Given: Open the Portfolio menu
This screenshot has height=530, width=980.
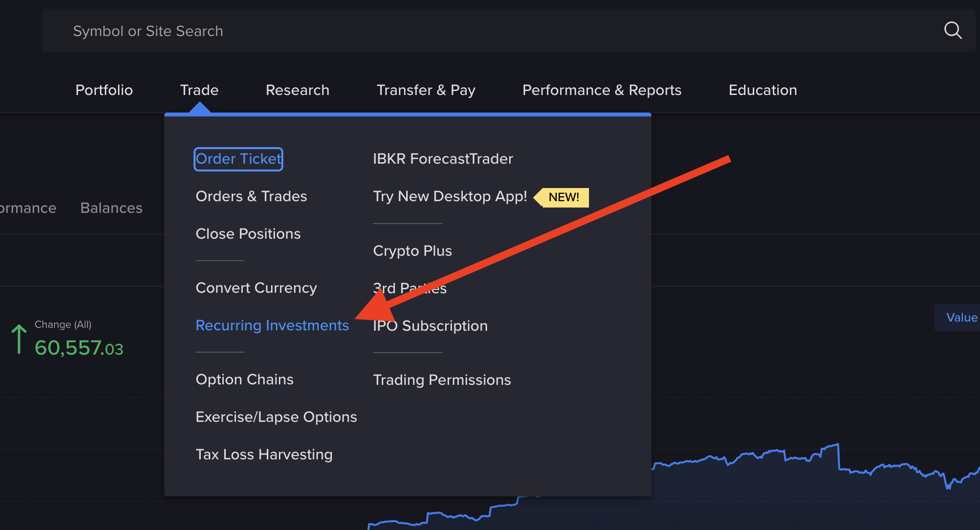Looking at the screenshot, I should pos(104,90).
